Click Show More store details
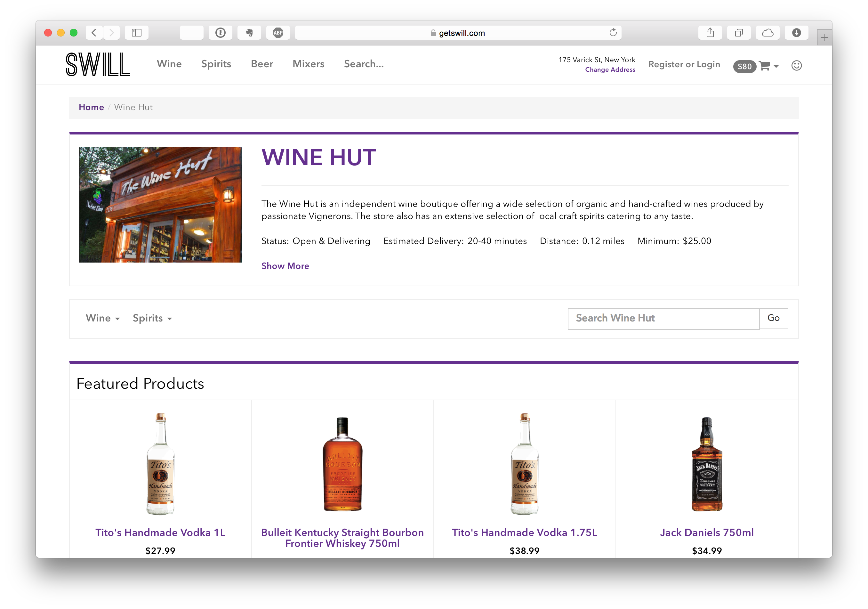Image resolution: width=868 pixels, height=609 pixels. tap(285, 266)
